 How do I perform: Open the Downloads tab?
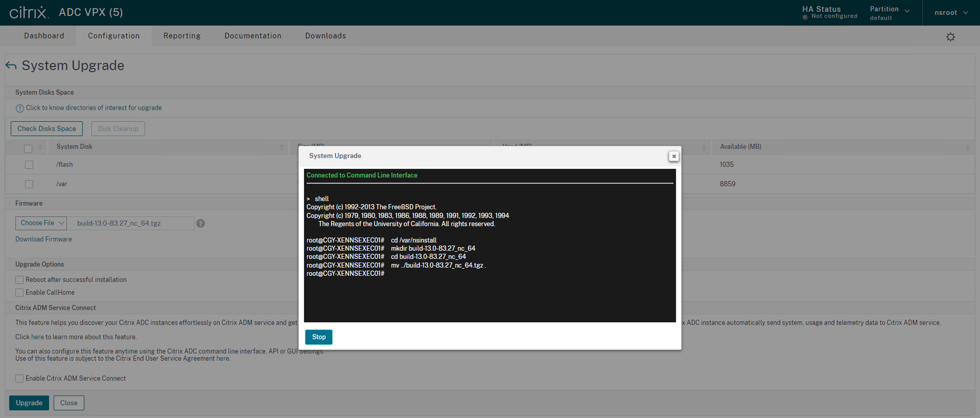tap(325, 36)
